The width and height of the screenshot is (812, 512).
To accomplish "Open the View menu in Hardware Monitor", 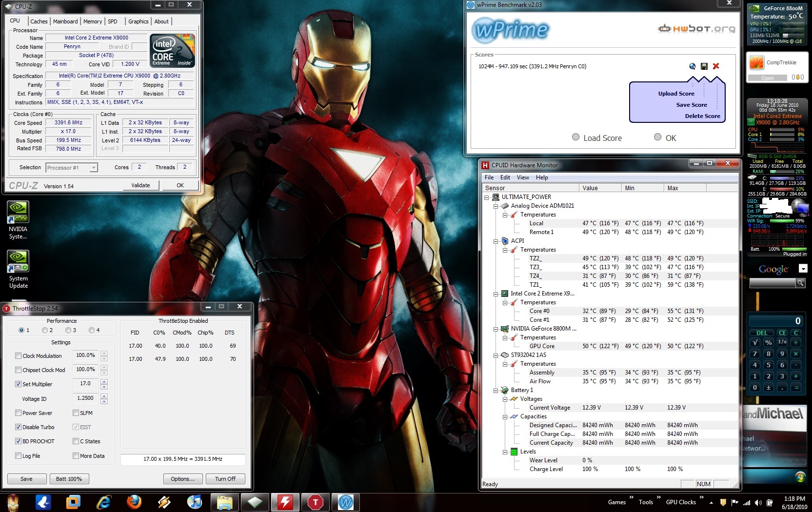I will (x=523, y=177).
